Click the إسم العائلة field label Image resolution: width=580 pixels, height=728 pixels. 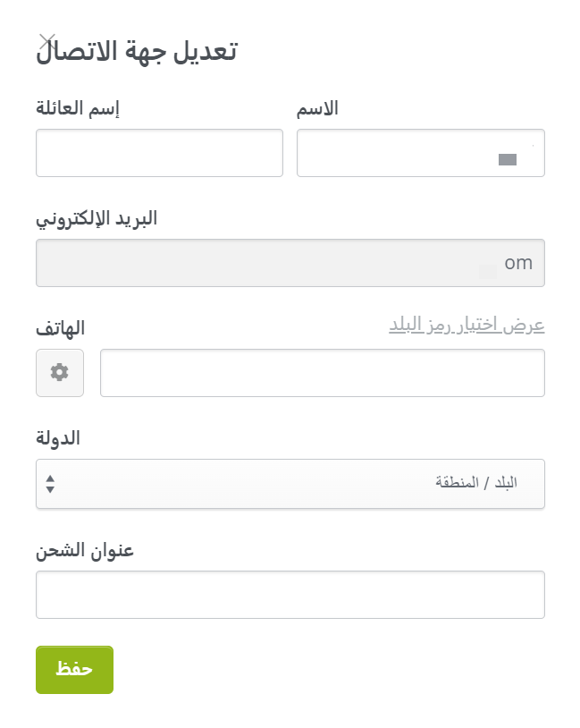click(78, 108)
